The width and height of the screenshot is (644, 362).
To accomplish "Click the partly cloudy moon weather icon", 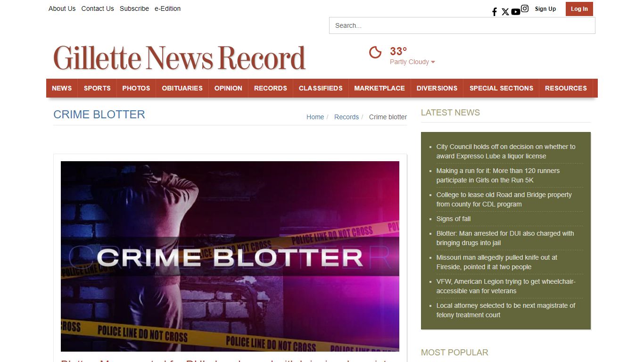I will coord(375,52).
